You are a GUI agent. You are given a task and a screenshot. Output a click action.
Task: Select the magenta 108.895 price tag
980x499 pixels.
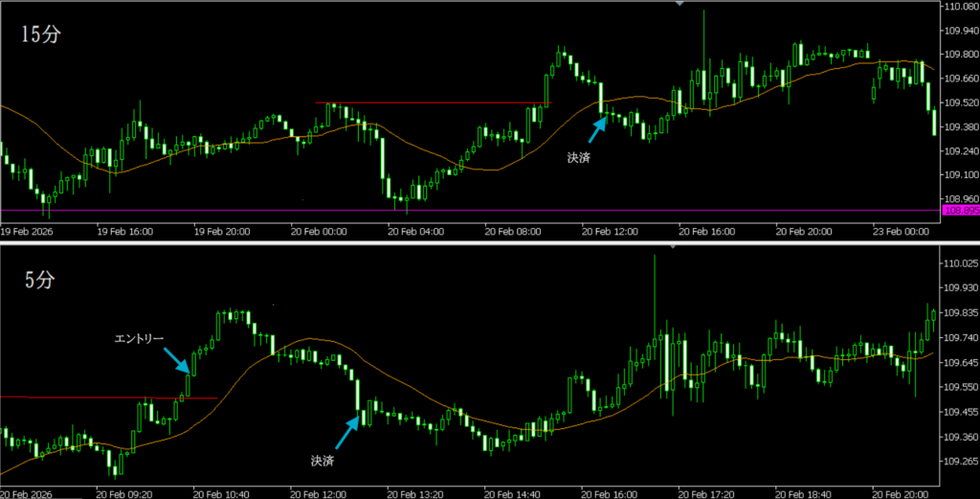[960, 210]
